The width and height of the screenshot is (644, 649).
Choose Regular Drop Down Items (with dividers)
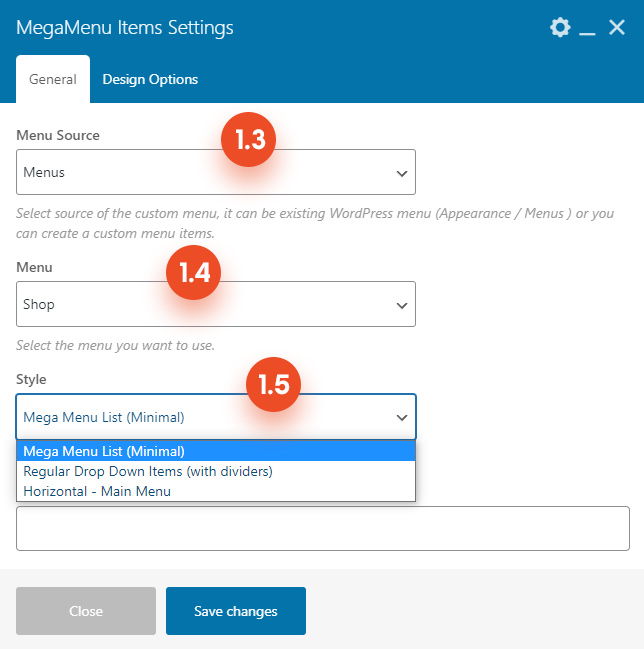(216, 471)
